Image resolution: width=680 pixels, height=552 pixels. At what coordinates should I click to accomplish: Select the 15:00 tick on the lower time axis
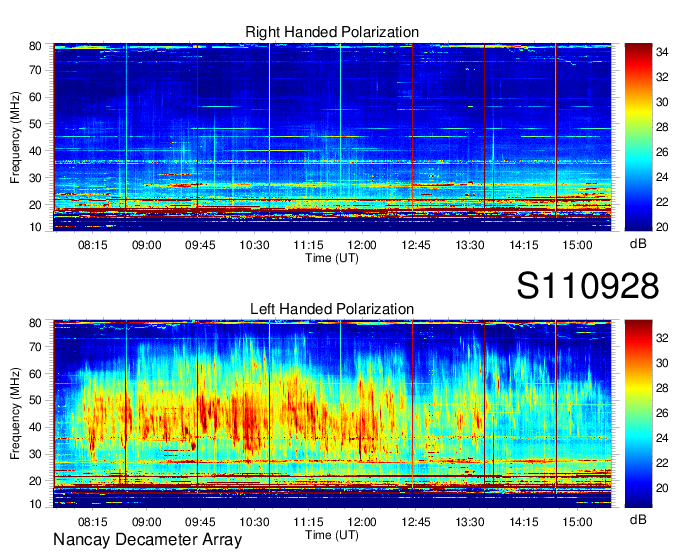tap(578, 522)
